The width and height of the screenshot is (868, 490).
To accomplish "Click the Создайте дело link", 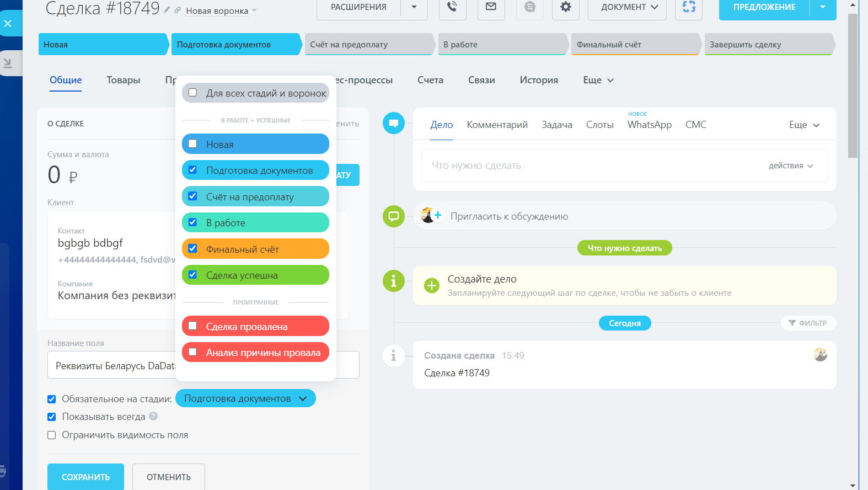I will (x=482, y=279).
